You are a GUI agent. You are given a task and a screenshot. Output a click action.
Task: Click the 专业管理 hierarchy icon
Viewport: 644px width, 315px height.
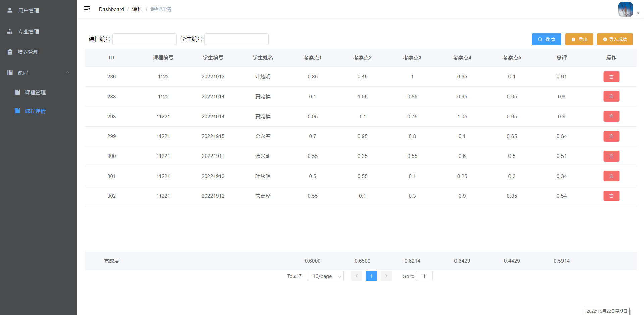click(10, 31)
